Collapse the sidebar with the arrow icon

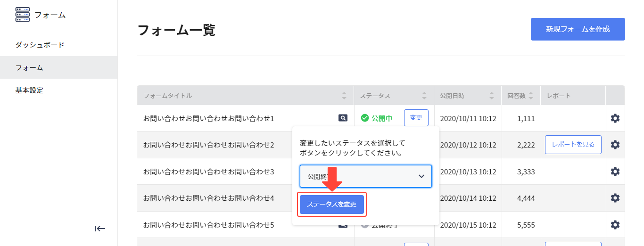pyautogui.click(x=100, y=229)
